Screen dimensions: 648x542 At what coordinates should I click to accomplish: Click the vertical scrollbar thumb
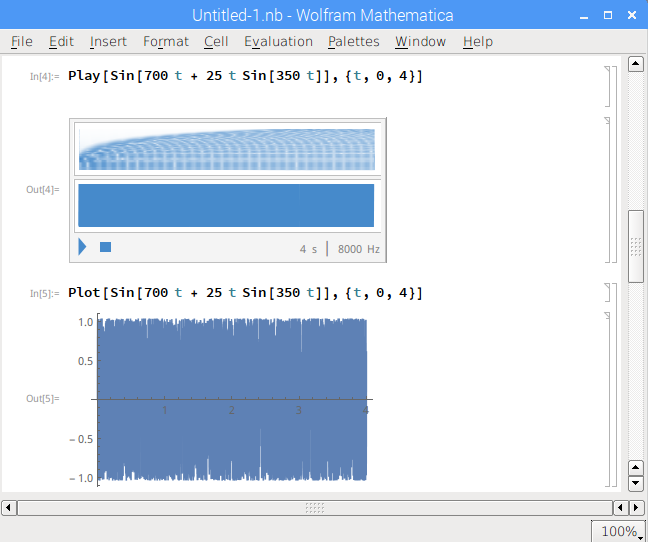(x=635, y=246)
